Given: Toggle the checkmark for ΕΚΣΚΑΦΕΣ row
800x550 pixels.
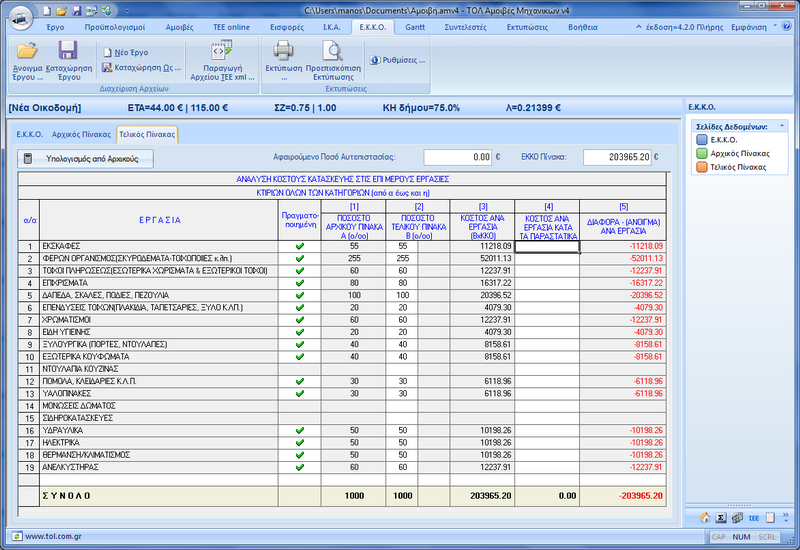Looking at the screenshot, I should (300, 246).
